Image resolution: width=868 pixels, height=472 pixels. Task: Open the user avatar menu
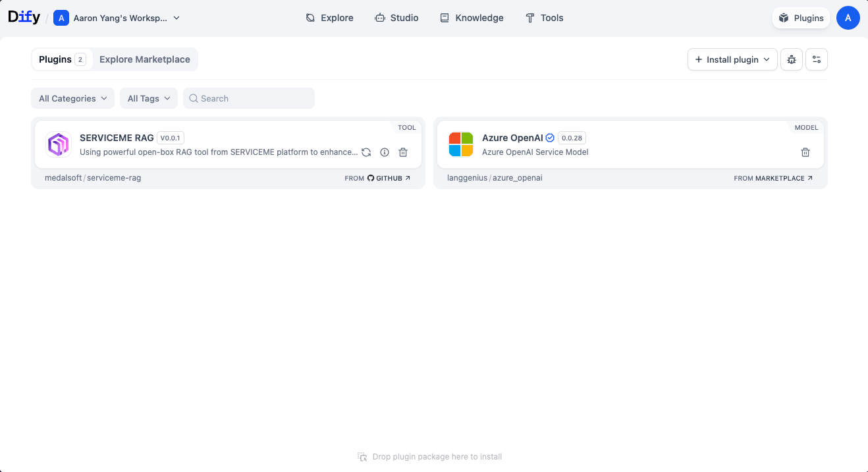(848, 18)
